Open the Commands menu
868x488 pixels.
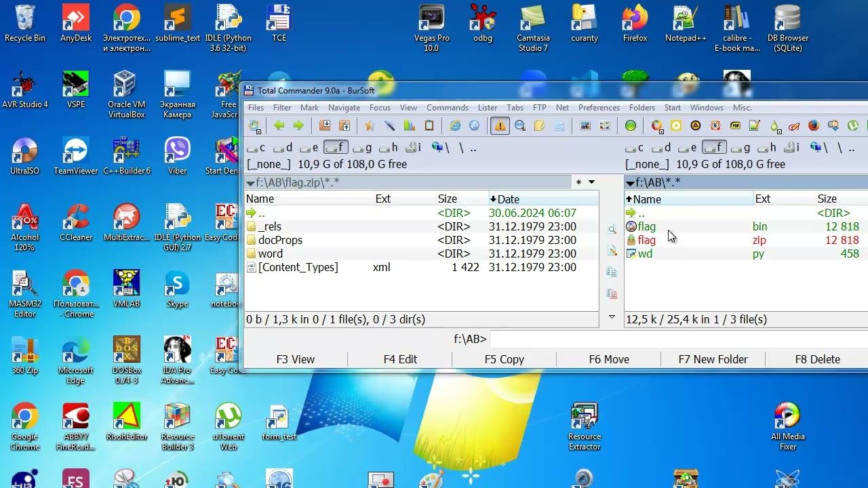tap(448, 108)
